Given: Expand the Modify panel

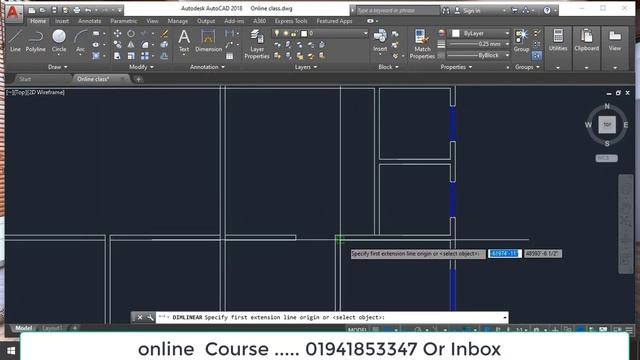Looking at the screenshot, I should (x=141, y=67).
